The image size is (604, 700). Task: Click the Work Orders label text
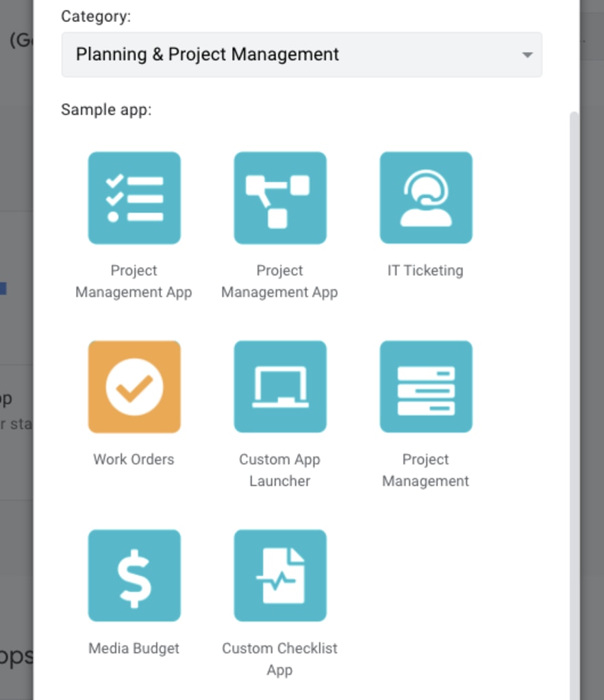(x=134, y=458)
